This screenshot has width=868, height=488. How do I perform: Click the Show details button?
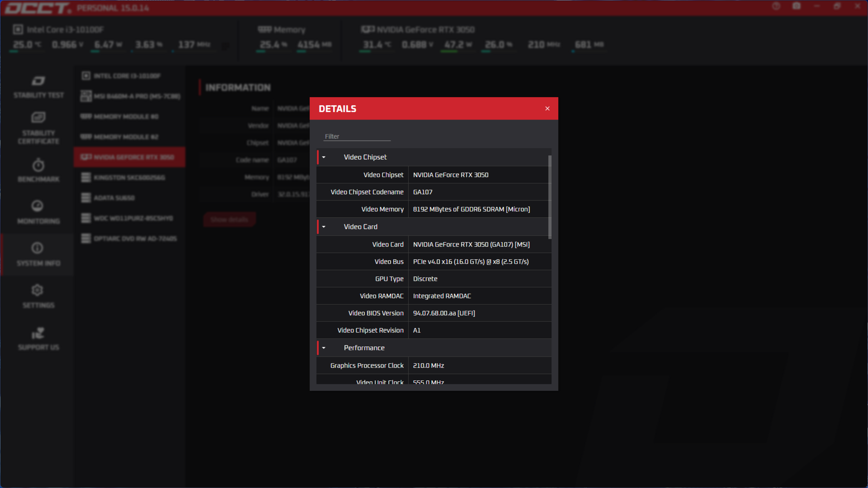pyautogui.click(x=229, y=220)
